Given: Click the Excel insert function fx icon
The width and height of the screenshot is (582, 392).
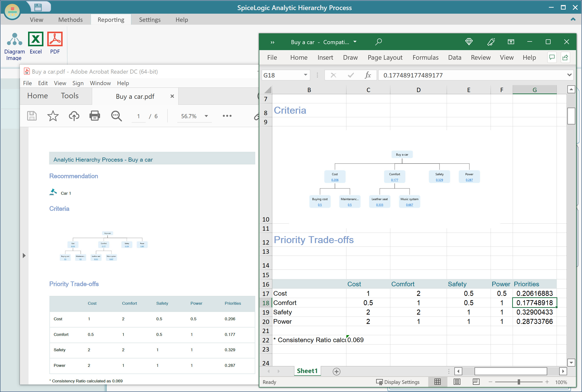Looking at the screenshot, I should [368, 75].
